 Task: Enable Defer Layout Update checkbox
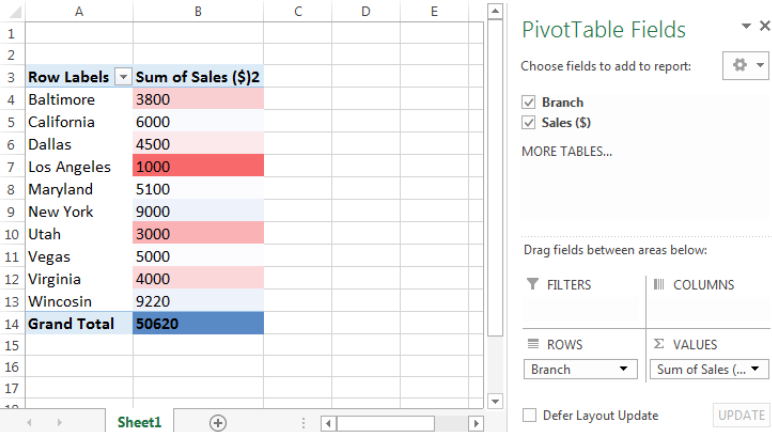point(529,415)
